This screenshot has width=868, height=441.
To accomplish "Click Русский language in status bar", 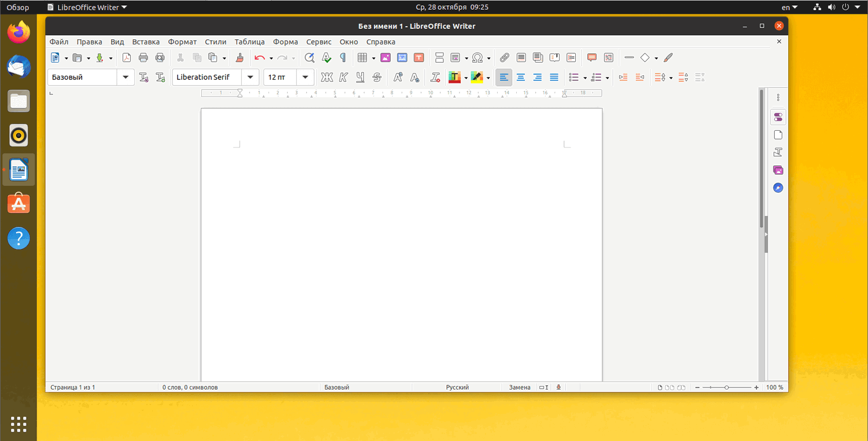I will click(x=457, y=387).
